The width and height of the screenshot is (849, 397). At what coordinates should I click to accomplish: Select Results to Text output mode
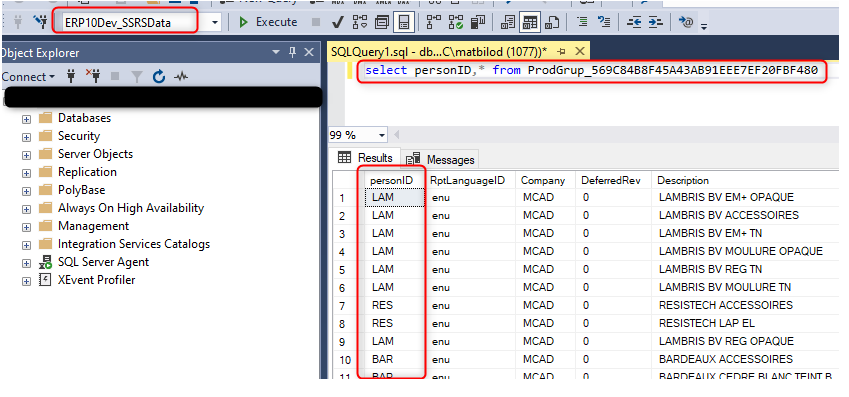508,22
